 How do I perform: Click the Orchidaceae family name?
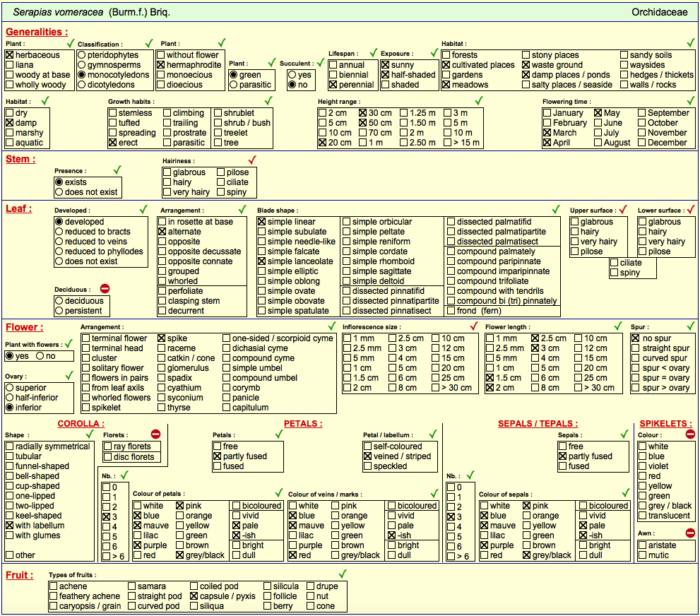(659, 12)
